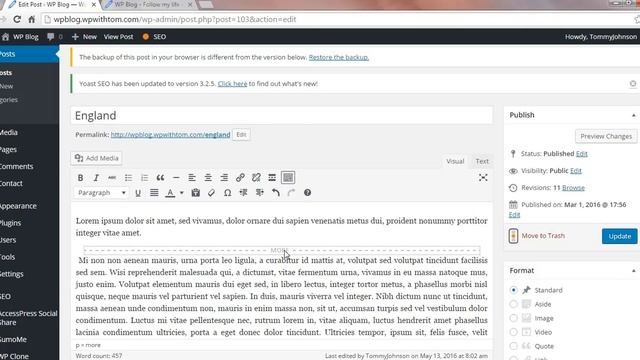Reload the page in the browser
The width and height of the screenshot is (640, 360).
click(x=17, y=19)
